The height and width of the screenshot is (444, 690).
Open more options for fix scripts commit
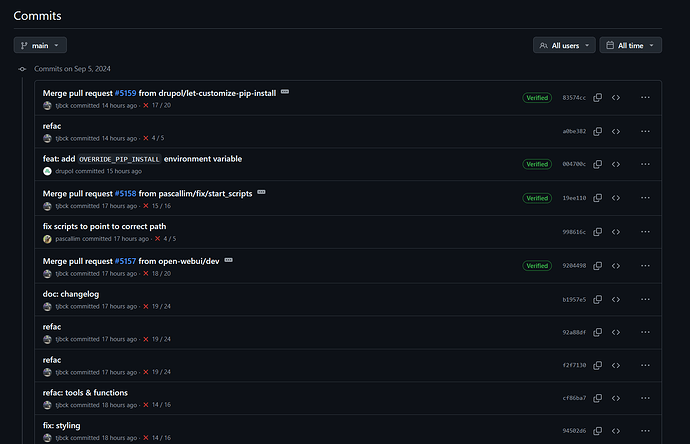tap(645, 232)
